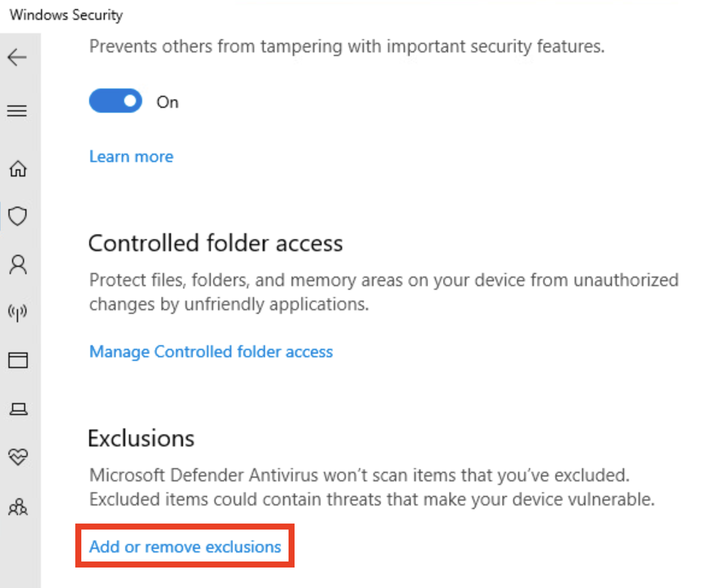Open Device performance & health heart icon
Screen dimensions: 709x588
click(19, 457)
